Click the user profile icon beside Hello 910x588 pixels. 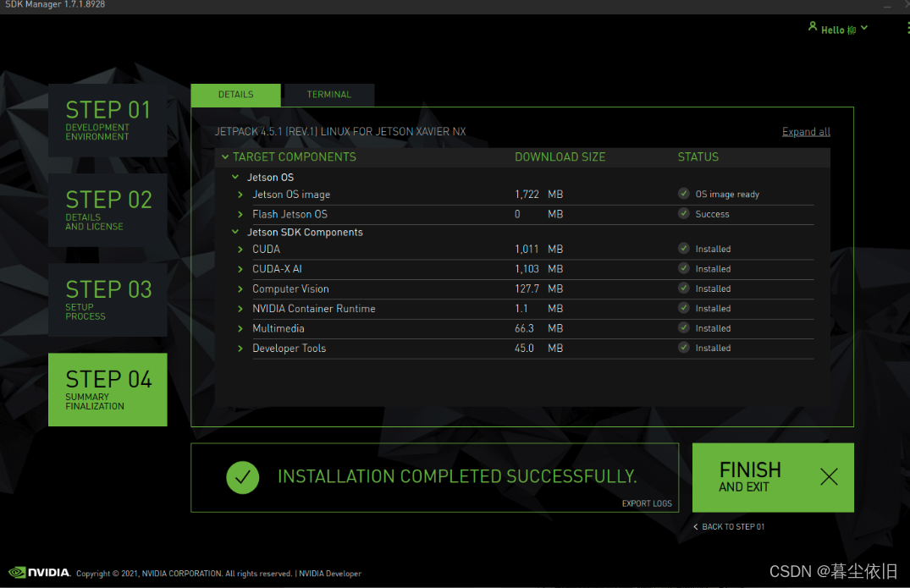pos(813,27)
